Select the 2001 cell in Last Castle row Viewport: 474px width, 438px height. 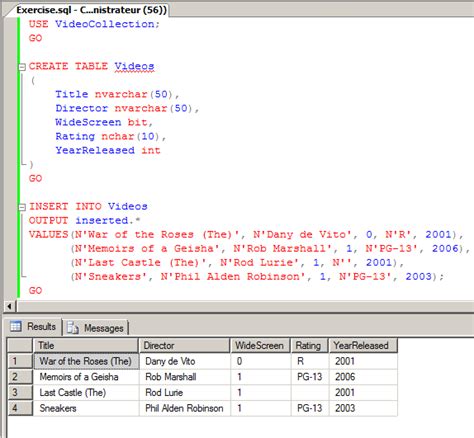click(363, 392)
